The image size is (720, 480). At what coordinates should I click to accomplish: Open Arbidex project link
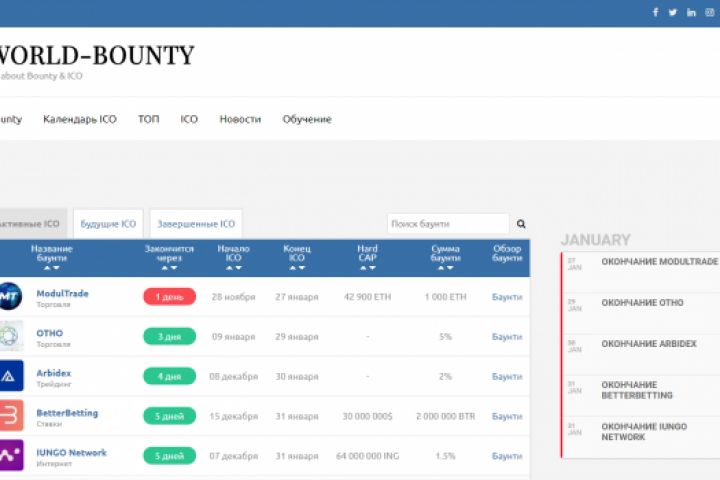54,373
